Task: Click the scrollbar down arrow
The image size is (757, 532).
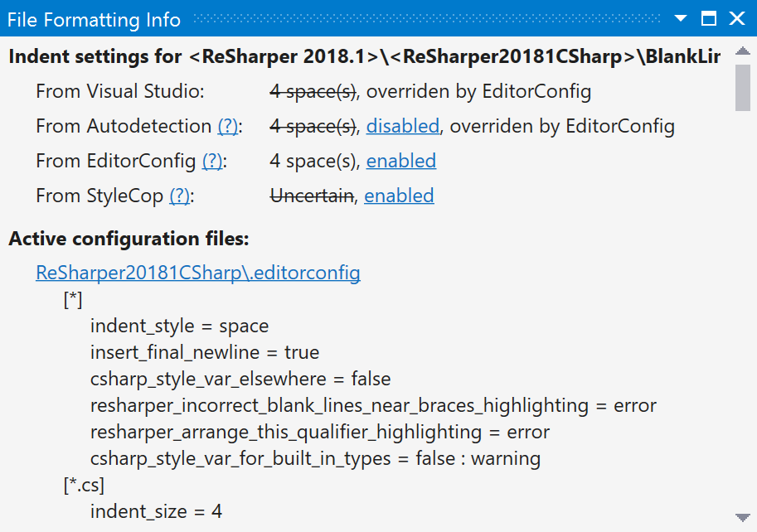Action: point(743,518)
